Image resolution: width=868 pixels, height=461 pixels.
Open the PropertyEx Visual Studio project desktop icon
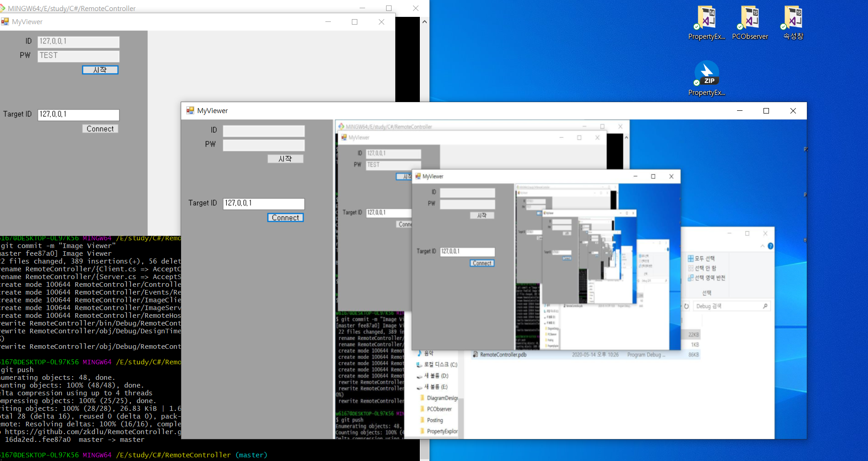(x=706, y=23)
